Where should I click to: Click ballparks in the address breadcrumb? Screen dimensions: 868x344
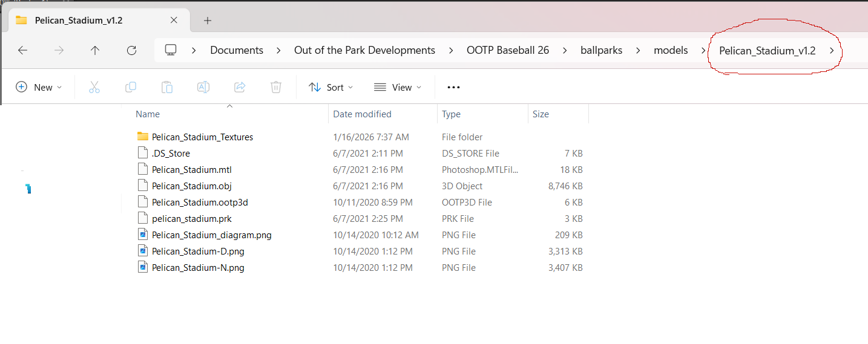point(601,50)
